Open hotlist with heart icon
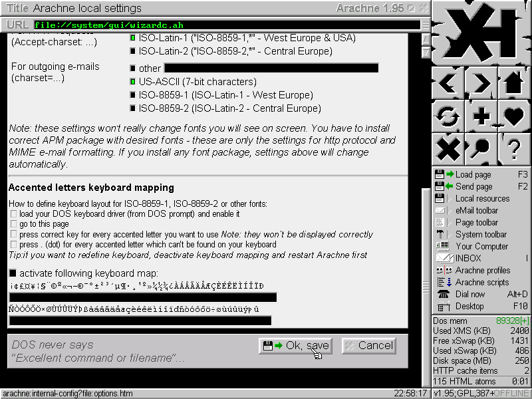 [x=514, y=116]
